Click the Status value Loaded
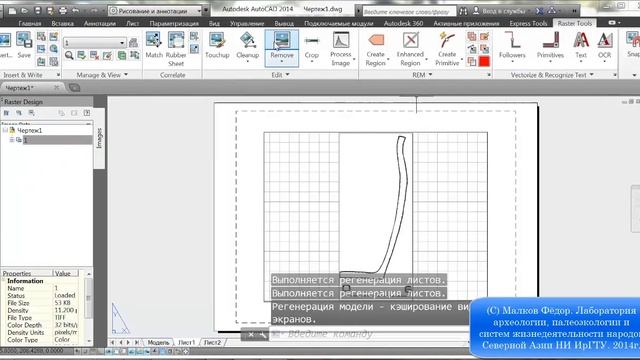The height and width of the screenshot is (360, 640). click(64, 296)
